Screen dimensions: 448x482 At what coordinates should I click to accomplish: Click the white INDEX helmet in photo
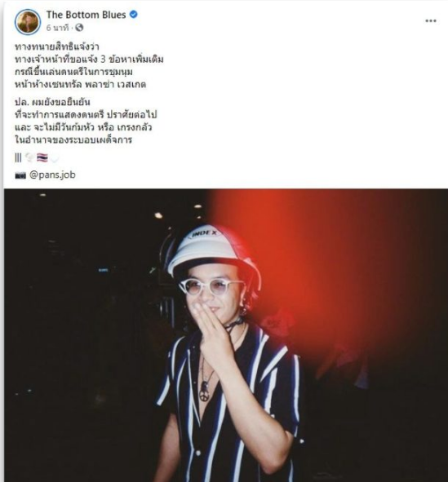pyautogui.click(x=212, y=249)
